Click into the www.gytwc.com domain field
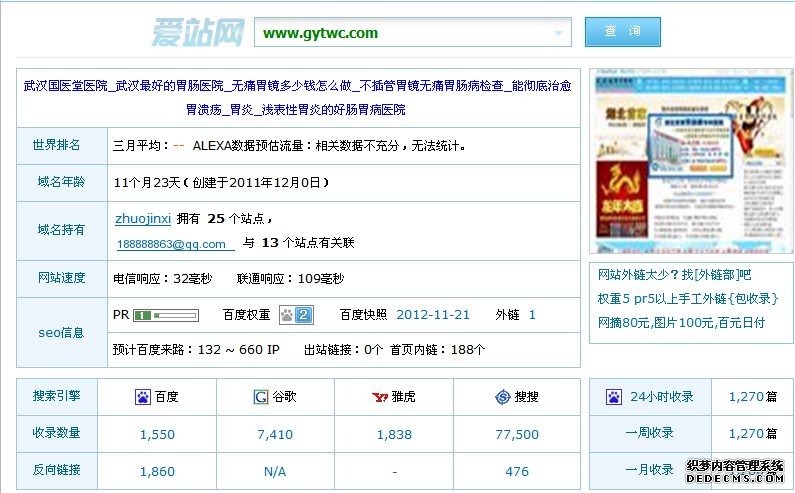795x493 pixels. click(x=413, y=32)
